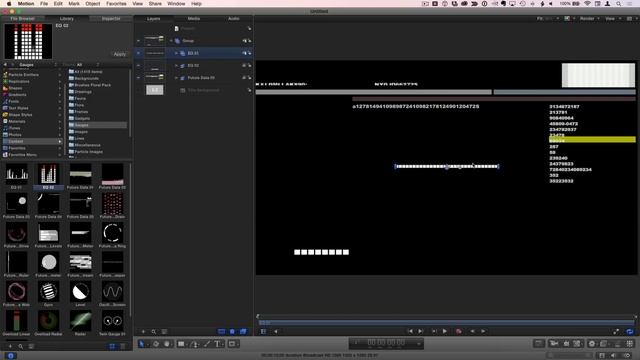Add behavior gear icon in toolbar

click(x=592, y=344)
